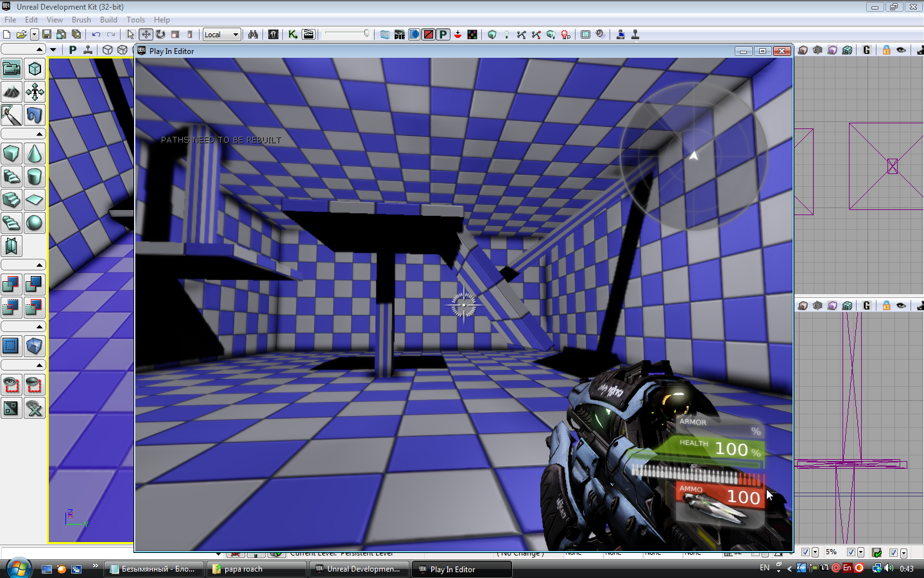Choose the Selection pointer mode
The width and height of the screenshot is (924, 578).
pyautogui.click(x=131, y=35)
